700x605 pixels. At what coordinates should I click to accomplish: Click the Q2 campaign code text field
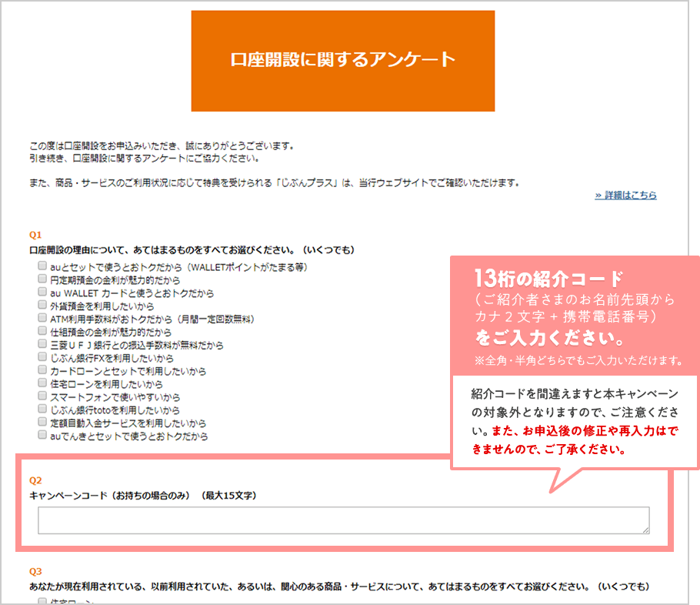coord(343,520)
